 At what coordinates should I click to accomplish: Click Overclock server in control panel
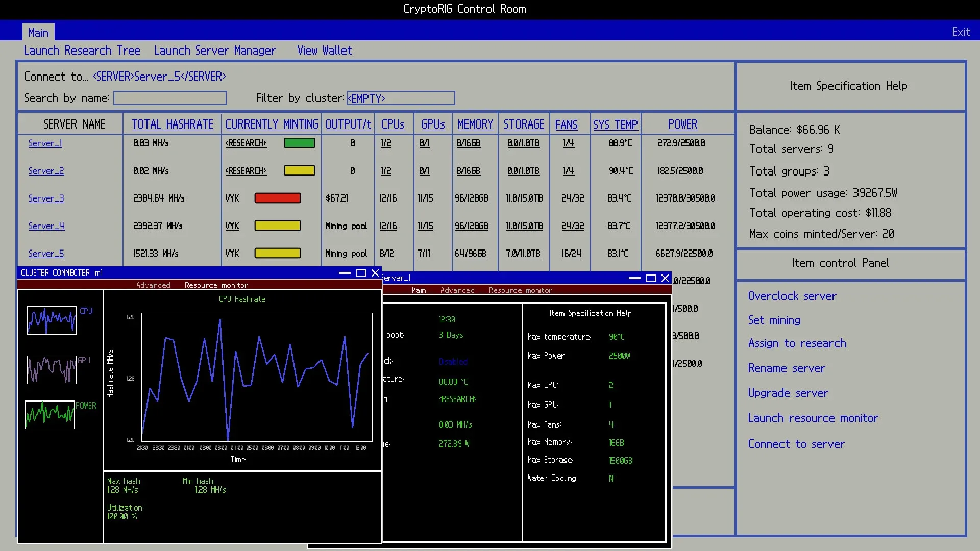[792, 296]
